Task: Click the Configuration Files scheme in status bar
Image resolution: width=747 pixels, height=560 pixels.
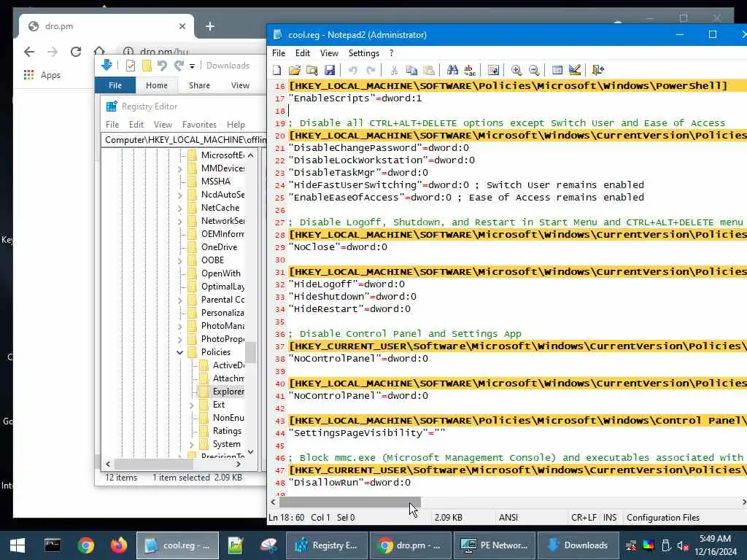Action: [663, 518]
